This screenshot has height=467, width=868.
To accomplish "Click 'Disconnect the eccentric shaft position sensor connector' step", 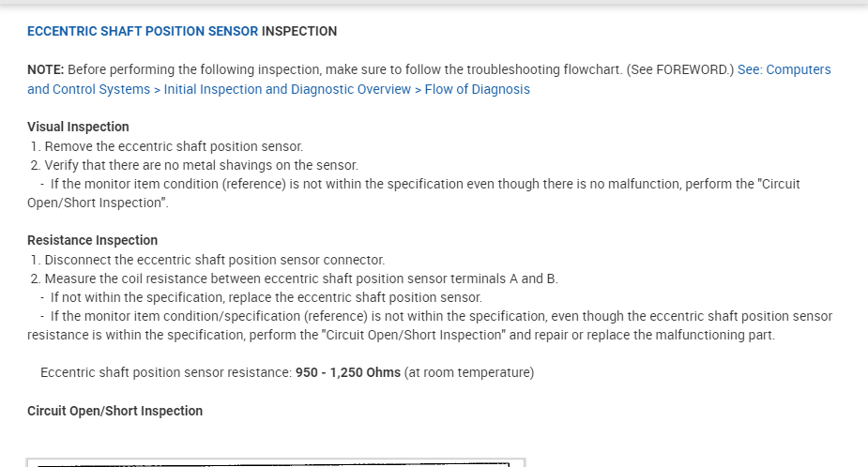I will click(214, 260).
